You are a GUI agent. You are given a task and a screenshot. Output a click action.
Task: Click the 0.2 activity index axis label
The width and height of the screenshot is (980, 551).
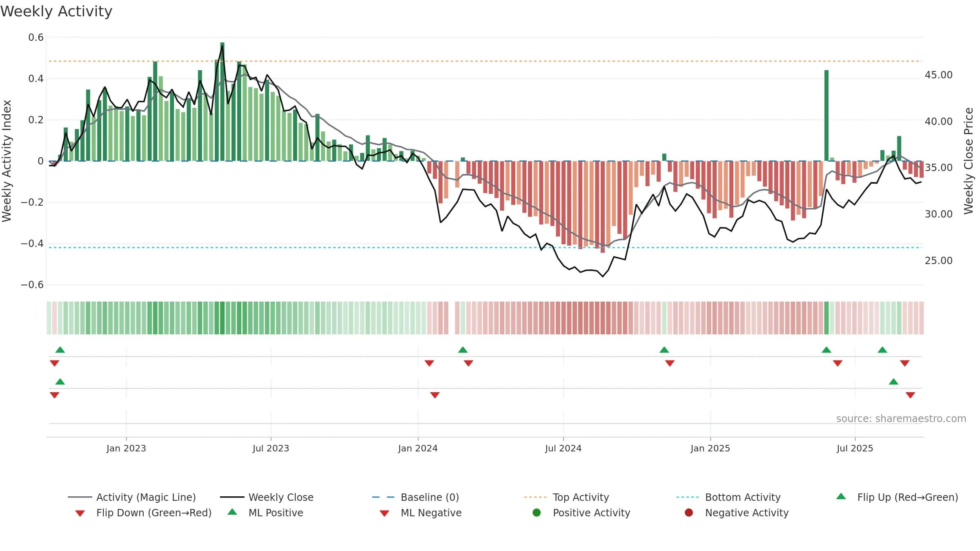(x=36, y=120)
